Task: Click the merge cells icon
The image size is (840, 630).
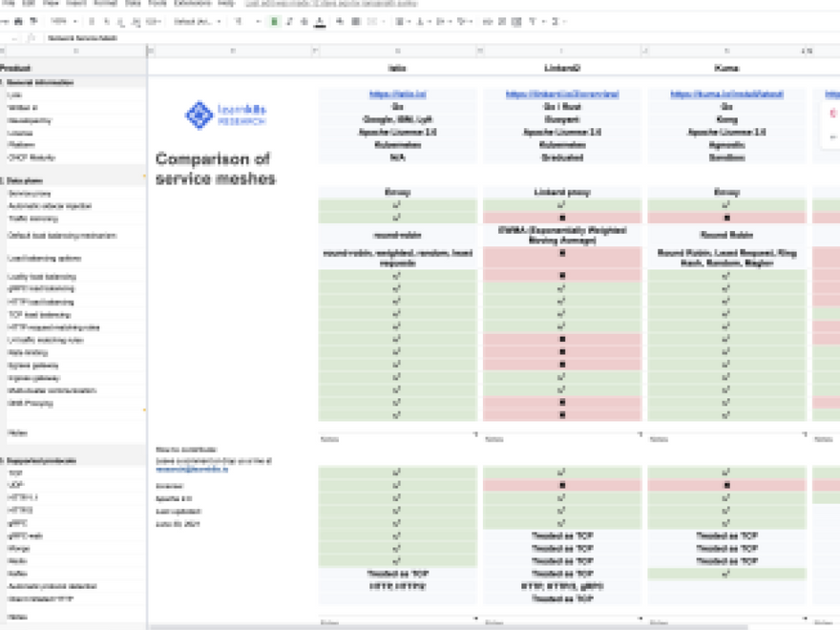Action: coord(373,21)
